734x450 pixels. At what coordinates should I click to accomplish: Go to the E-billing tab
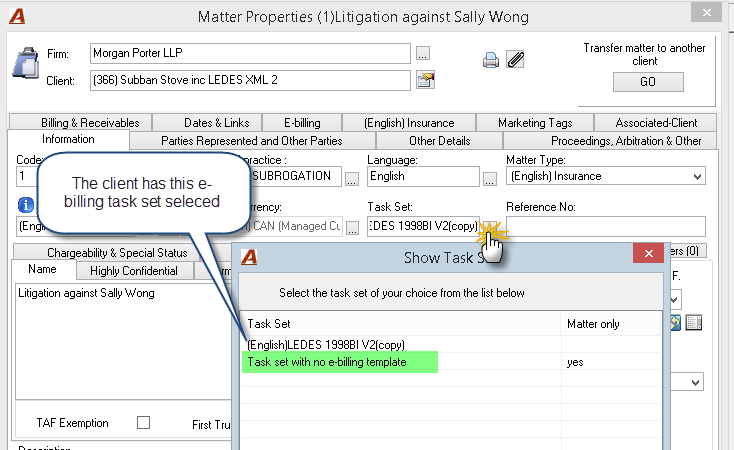pyautogui.click(x=302, y=123)
